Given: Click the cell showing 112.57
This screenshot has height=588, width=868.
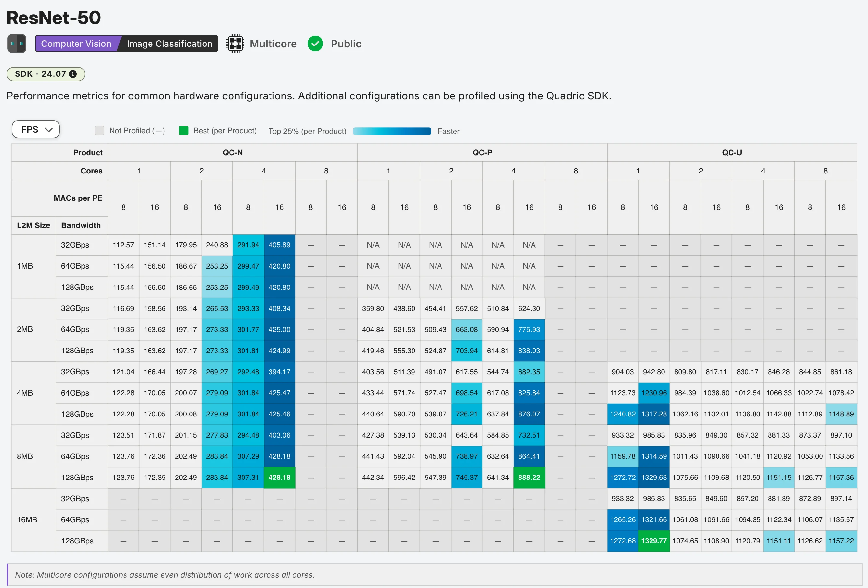Looking at the screenshot, I should point(123,245).
